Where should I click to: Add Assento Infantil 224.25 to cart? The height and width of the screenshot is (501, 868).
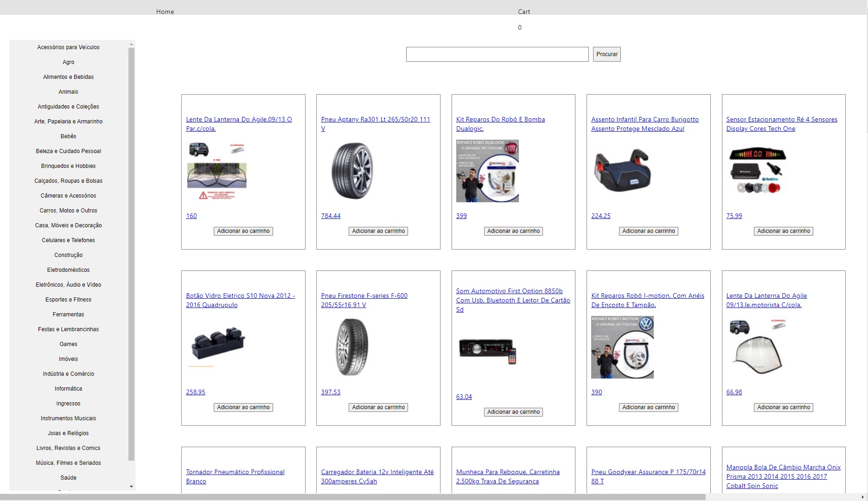649,231
